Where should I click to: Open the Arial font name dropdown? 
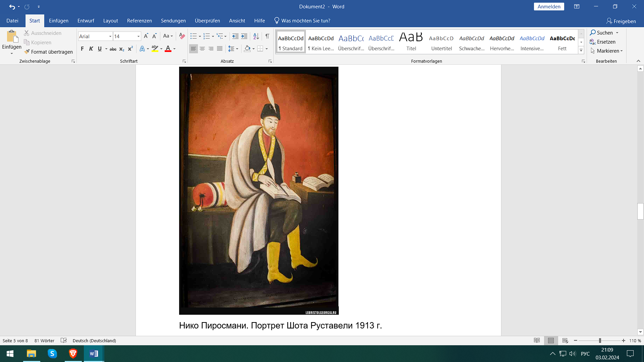[110, 36]
